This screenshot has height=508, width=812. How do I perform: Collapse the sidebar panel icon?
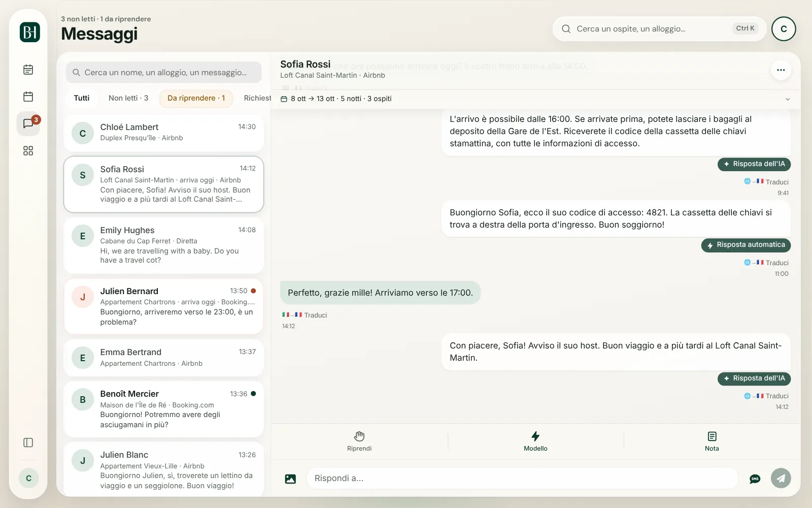pyautogui.click(x=28, y=442)
